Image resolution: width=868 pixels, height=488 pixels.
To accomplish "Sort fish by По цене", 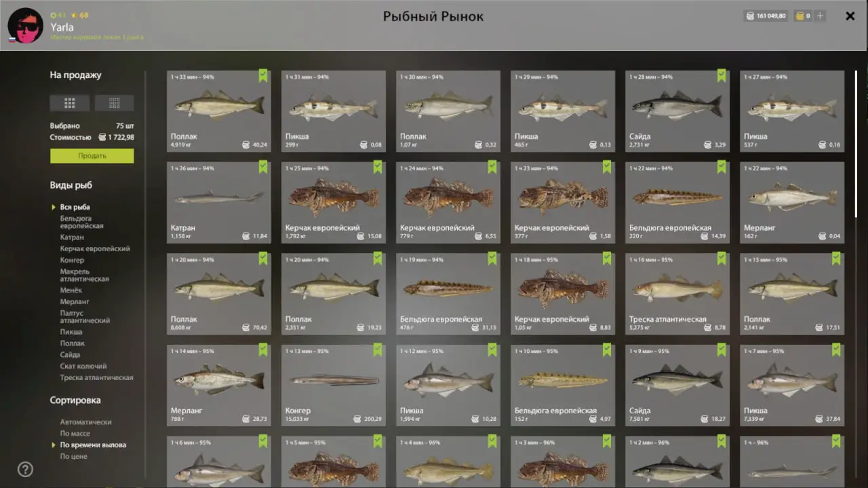I will point(73,456).
